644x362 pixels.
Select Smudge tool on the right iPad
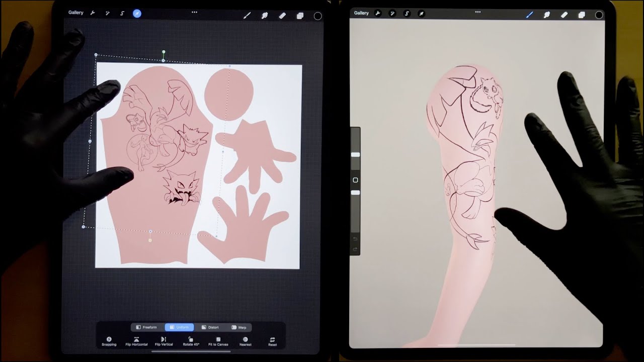pos(547,15)
